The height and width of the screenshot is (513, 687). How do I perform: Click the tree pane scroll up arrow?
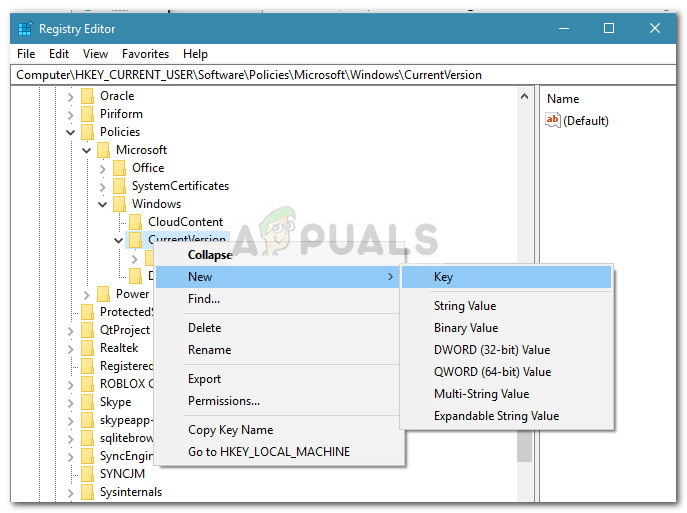(524, 96)
